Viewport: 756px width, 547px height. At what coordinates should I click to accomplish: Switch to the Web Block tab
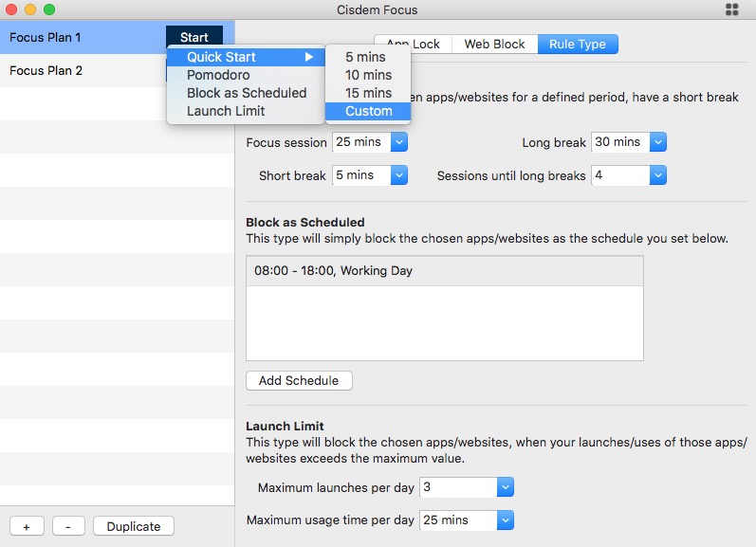click(495, 44)
